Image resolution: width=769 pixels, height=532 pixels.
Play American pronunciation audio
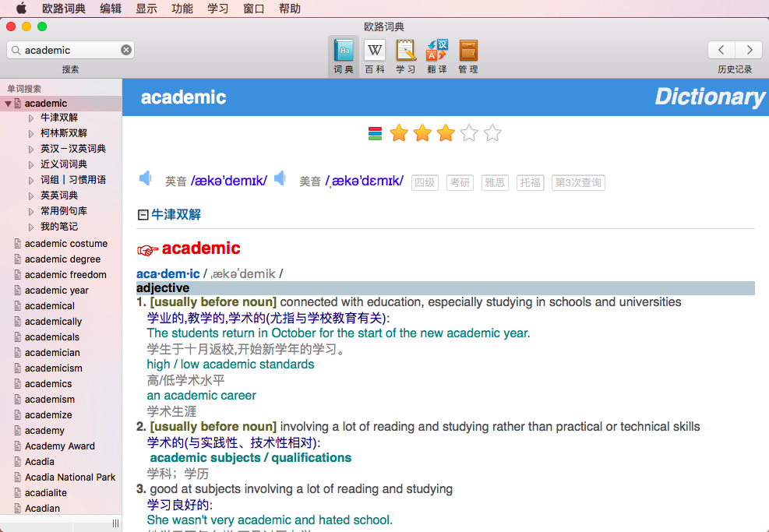pos(280,178)
